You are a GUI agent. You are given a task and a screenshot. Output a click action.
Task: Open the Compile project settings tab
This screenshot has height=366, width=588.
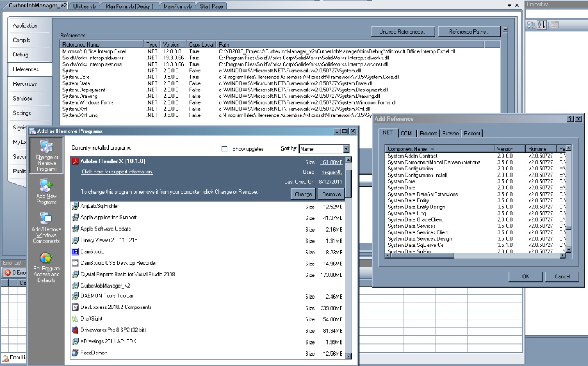(x=21, y=40)
